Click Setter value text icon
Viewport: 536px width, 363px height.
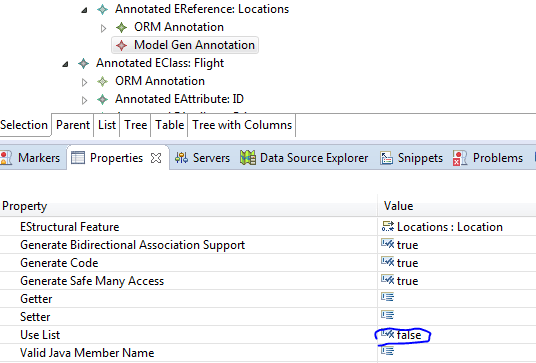click(x=387, y=314)
